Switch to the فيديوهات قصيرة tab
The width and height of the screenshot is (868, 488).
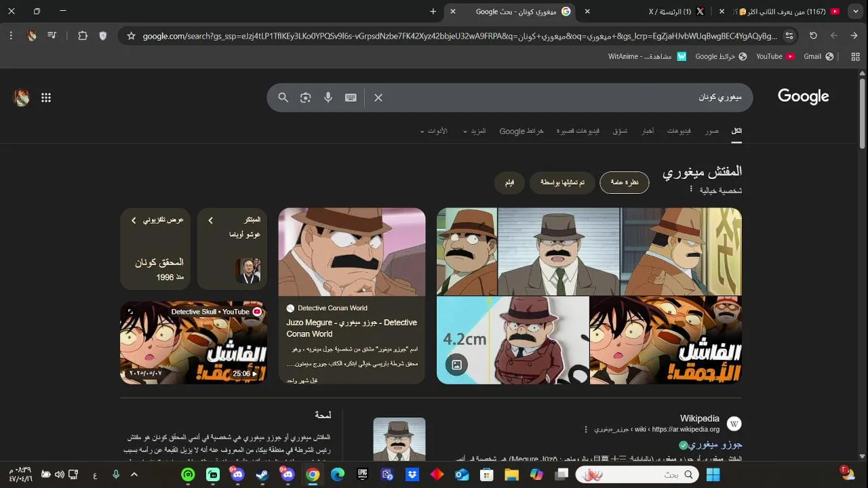578,131
